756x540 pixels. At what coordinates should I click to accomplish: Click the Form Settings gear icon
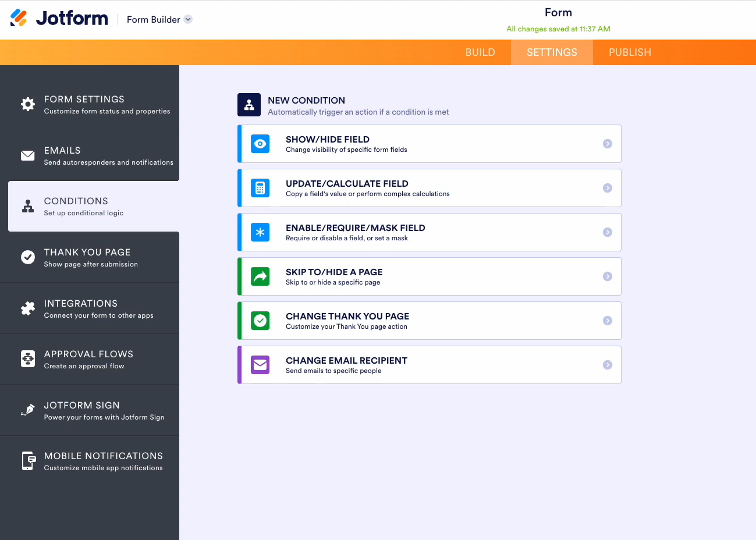click(28, 104)
